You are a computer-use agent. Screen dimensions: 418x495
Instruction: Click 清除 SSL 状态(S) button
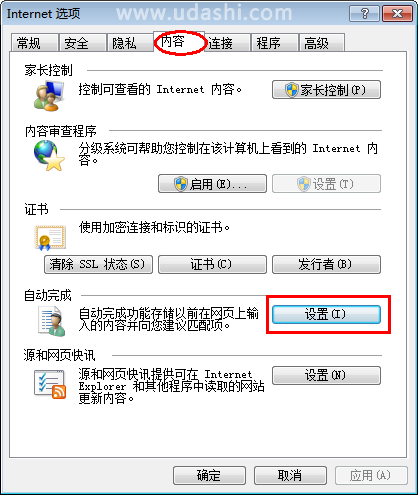click(98, 264)
